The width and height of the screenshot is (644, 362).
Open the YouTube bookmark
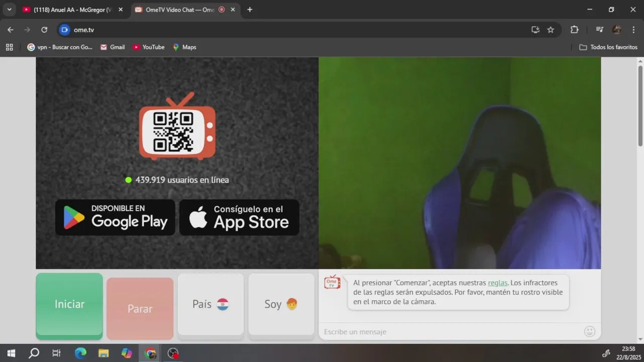(x=148, y=47)
